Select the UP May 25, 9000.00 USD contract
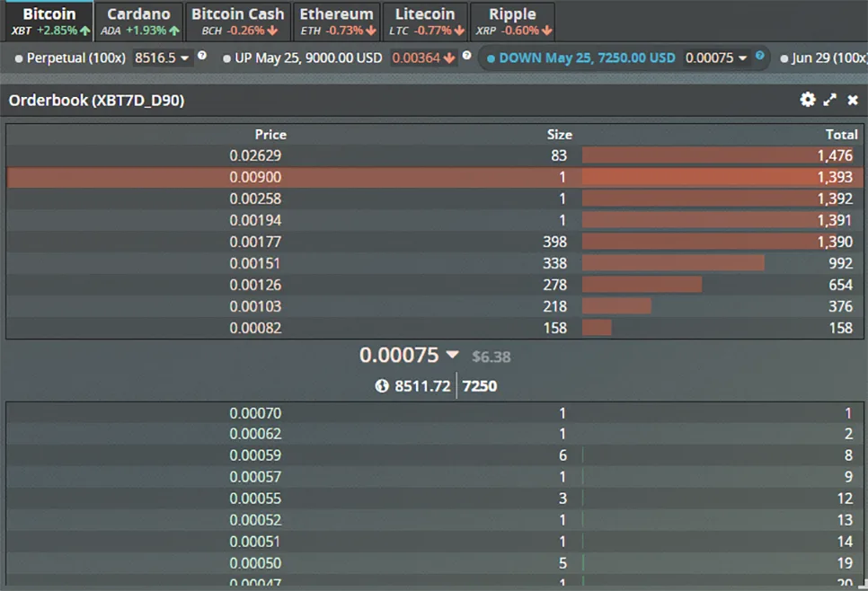The width and height of the screenshot is (868, 591). coord(302,58)
